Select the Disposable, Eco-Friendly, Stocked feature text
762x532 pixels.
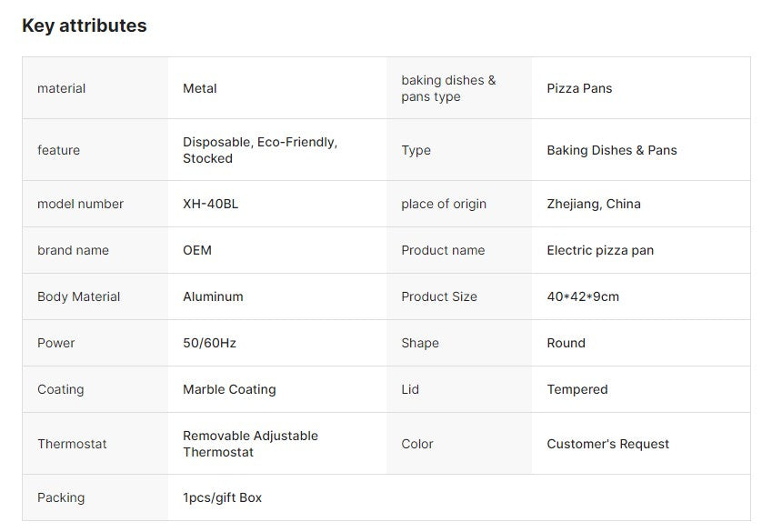tap(260, 150)
